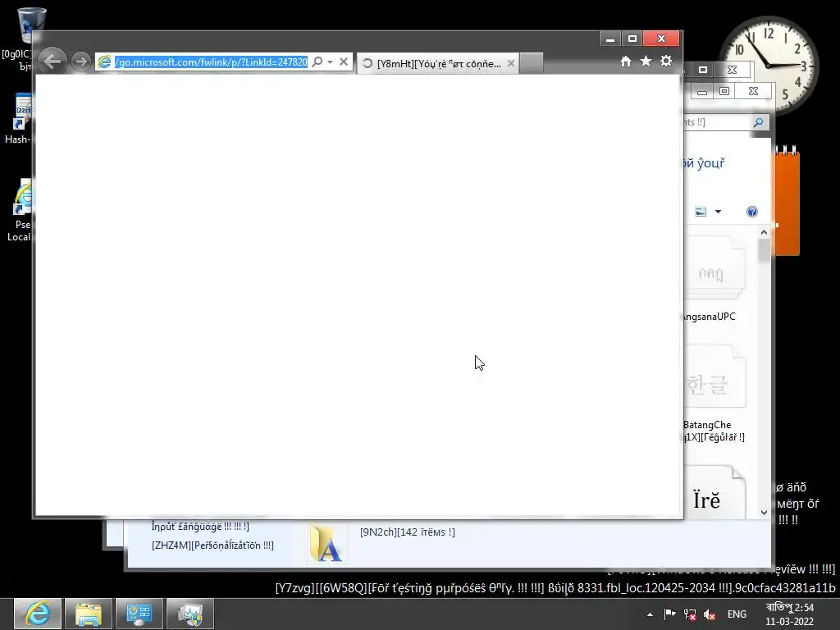840x630 pixels.
Task: Minimize the Internet Explorer window
Action: pyautogui.click(x=610, y=39)
